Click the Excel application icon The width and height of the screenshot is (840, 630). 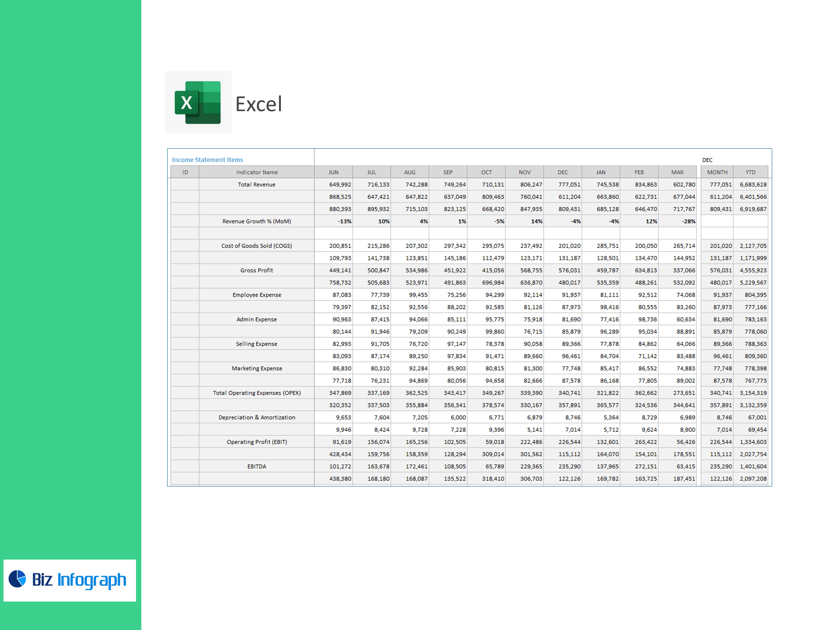click(198, 102)
